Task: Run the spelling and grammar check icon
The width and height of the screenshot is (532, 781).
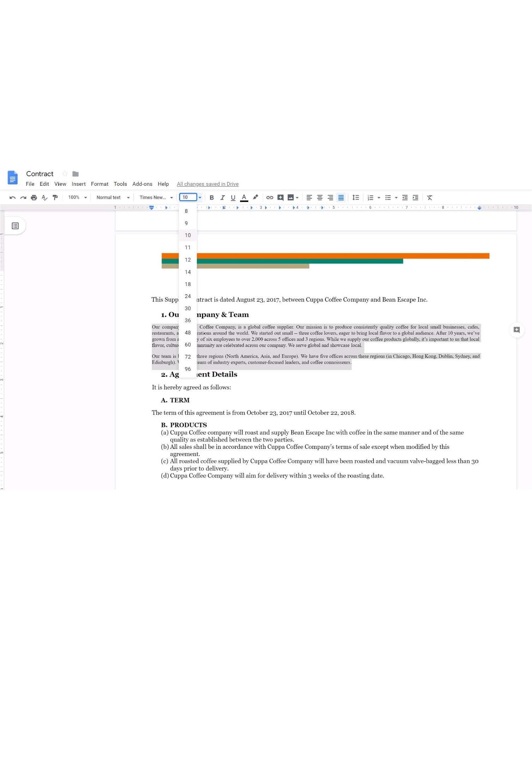Action: pos(44,197)
